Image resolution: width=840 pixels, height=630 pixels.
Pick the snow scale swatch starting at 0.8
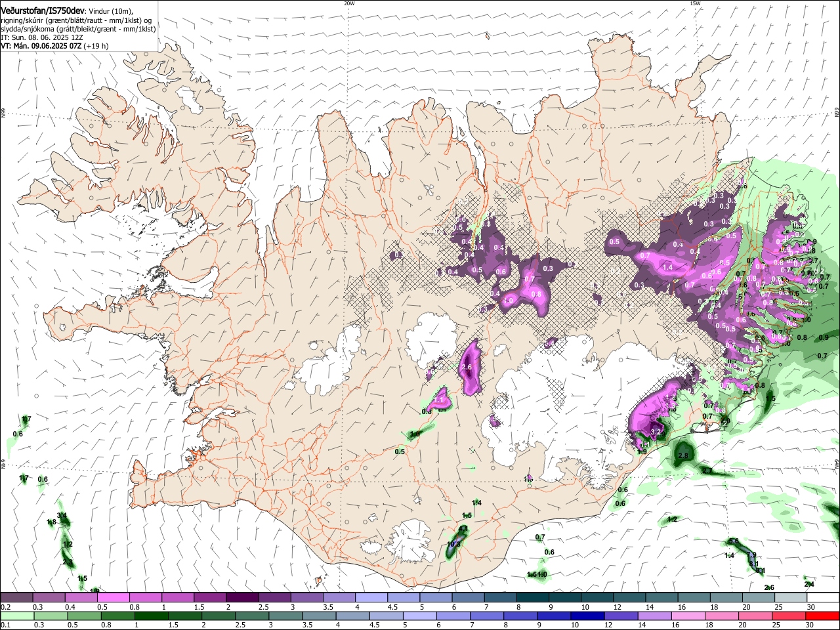coord(145,598)
